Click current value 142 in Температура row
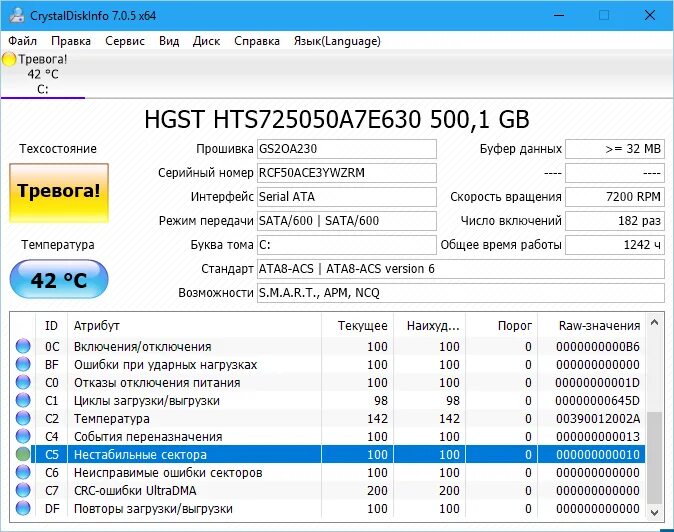Image resolution: width=674 pixels, height=532 pixels. point(377,419)
